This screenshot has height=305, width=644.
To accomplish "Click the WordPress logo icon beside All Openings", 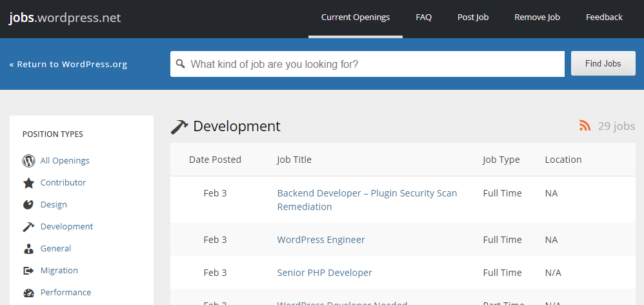I will click(28, 161).
